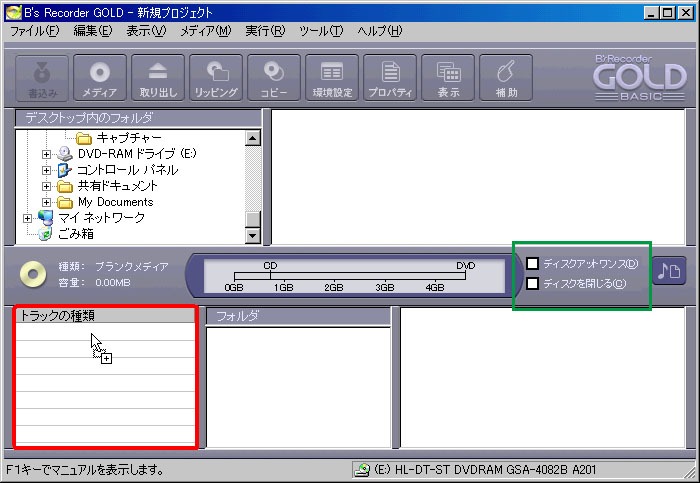
Task: Eject the disc with 取り出し button
Action: pos(158,78)
